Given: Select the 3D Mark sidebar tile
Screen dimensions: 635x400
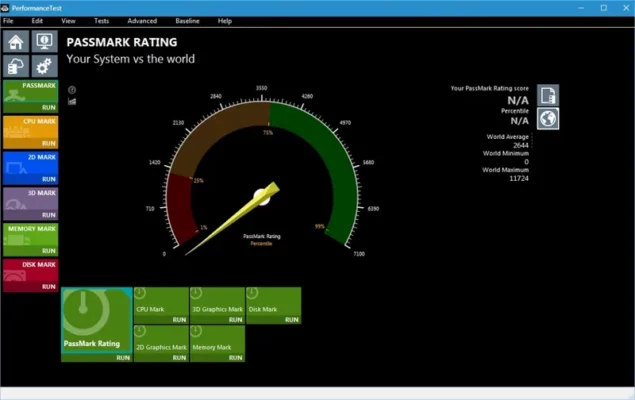Looking at the screenshot, I should click(x=31, y=199).
